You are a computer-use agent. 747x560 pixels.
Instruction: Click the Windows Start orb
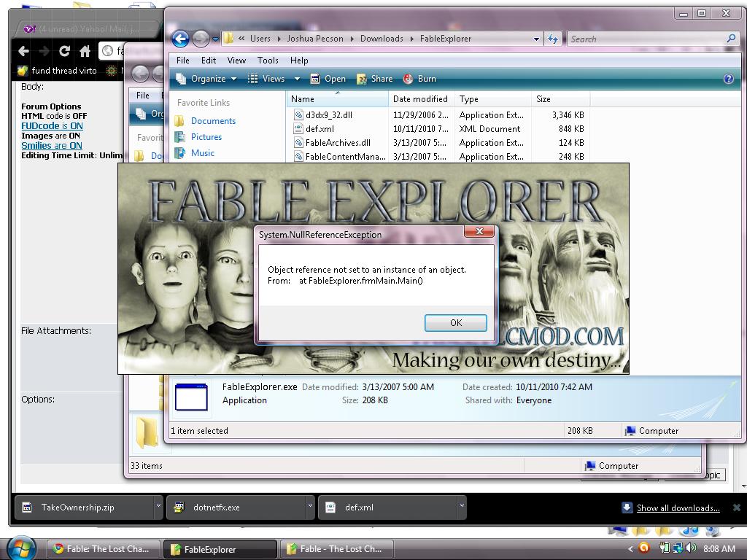(x=20, y=548)
